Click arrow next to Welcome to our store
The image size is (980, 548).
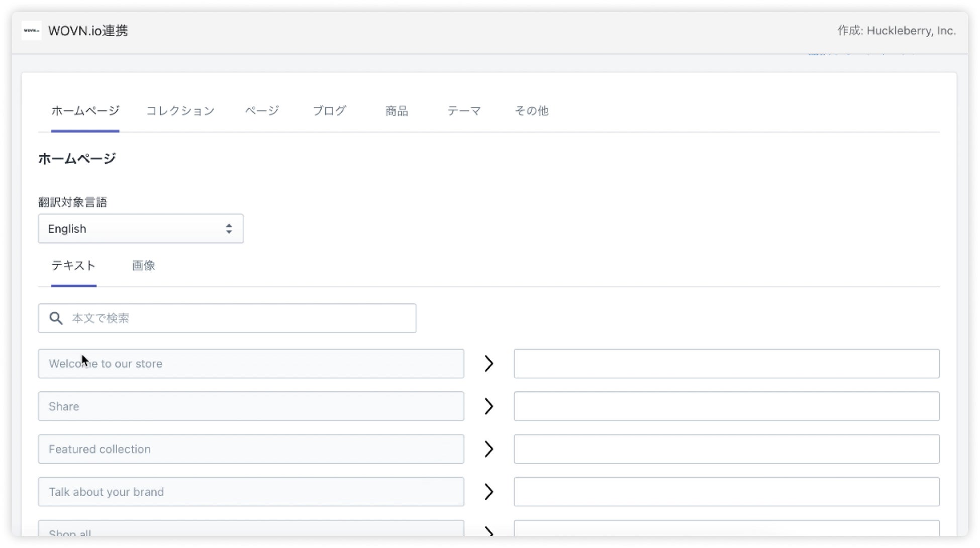pyautogui.click(x=488, y=364)
